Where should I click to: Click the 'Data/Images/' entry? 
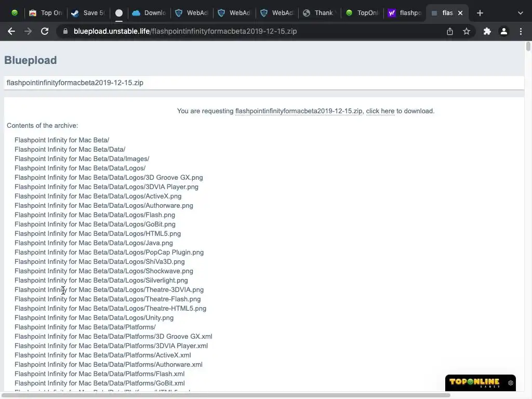[x=82, y=159]
